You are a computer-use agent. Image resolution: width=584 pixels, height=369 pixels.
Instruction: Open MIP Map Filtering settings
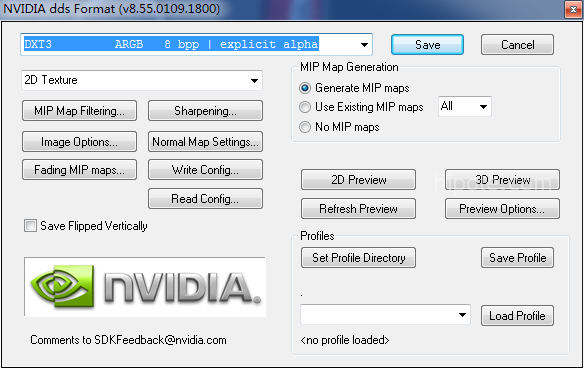coord(79,111)
